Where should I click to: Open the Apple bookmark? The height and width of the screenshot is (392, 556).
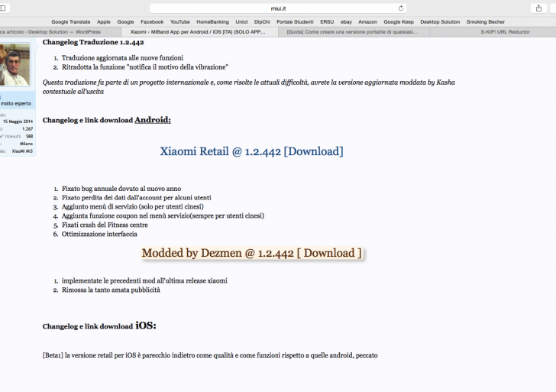pos(104,21)
